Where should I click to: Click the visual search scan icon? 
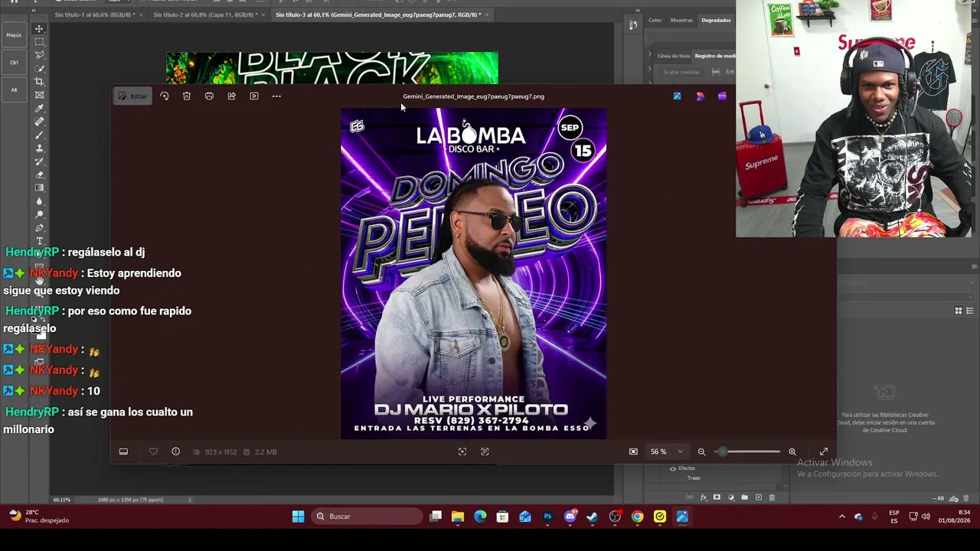click(462, 452)
